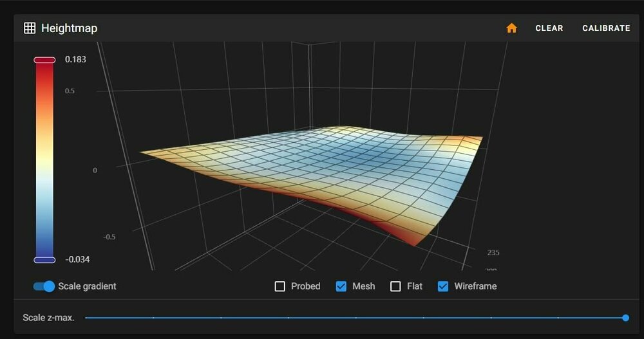Click the Heightmap grid icon
This screenshot has width=644, height=339.
[30, 28]
